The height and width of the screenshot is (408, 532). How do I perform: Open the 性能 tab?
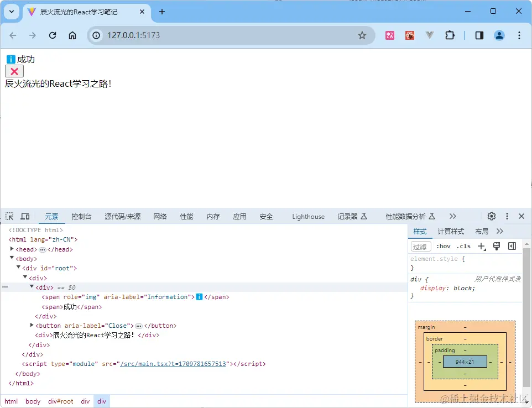(186, 216)
